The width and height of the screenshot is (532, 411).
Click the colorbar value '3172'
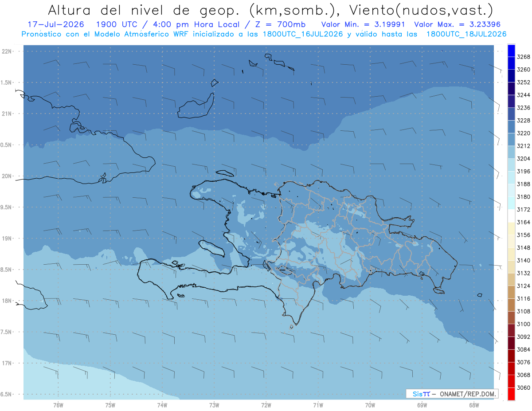[524, 209]
